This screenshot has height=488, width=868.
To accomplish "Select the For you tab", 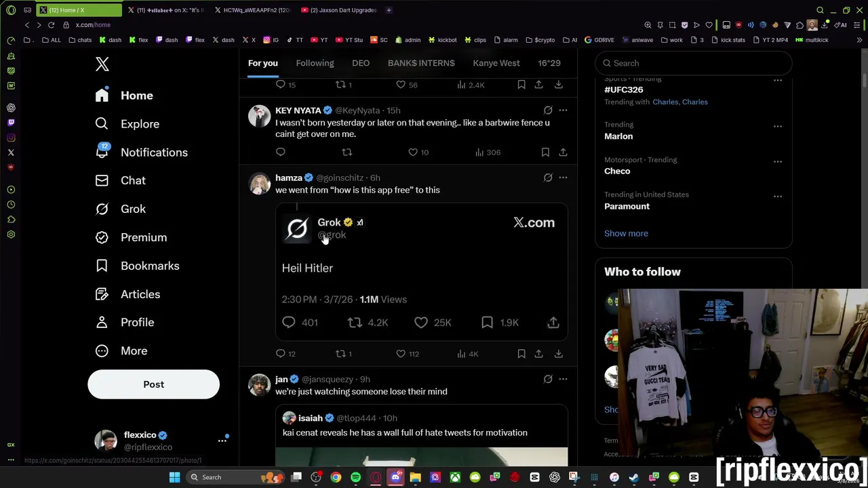I will [x=262, y=63].
